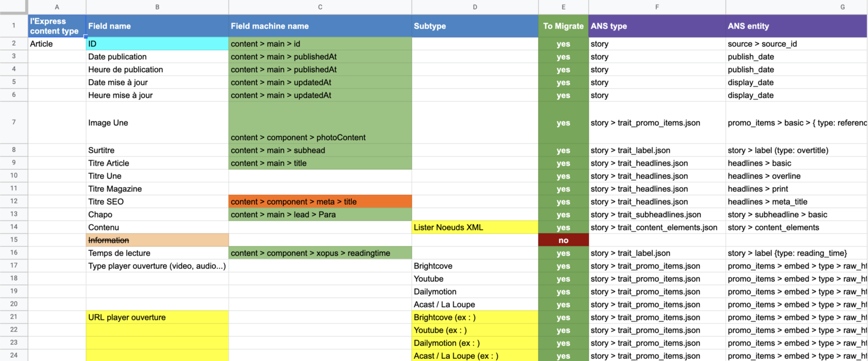Click the 'source > source_id' cell
The width and height of the screenshot is (868, 361).
[x=796, y=44]
